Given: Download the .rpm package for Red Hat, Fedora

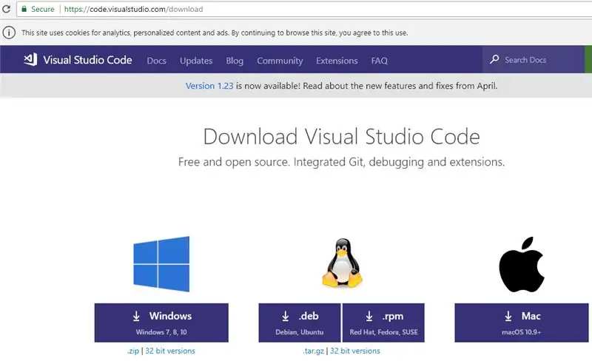Looking at the screenshot, I should [x=383, y=323].
